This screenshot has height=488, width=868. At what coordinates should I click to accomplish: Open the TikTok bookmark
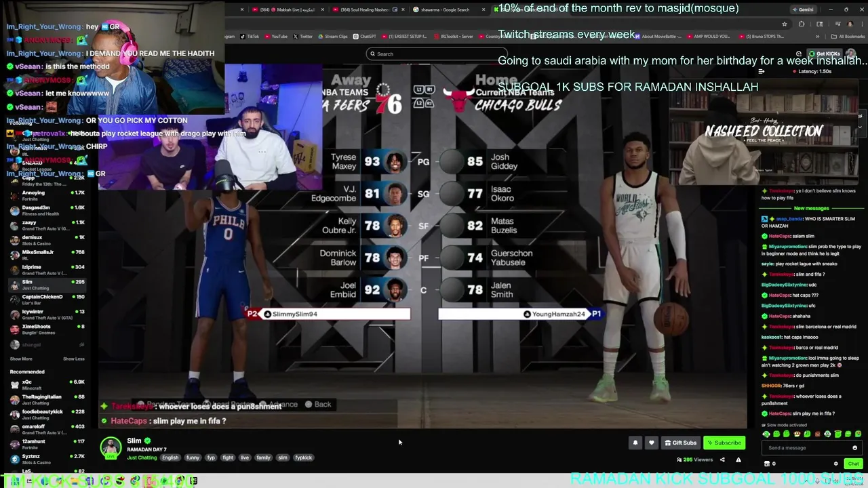(x=249, y=37)
